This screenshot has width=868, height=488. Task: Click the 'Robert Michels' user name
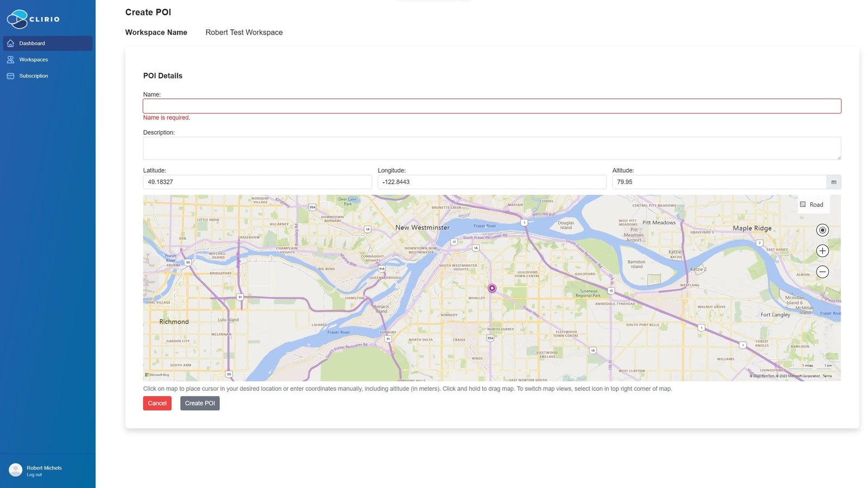click(44, 468)
